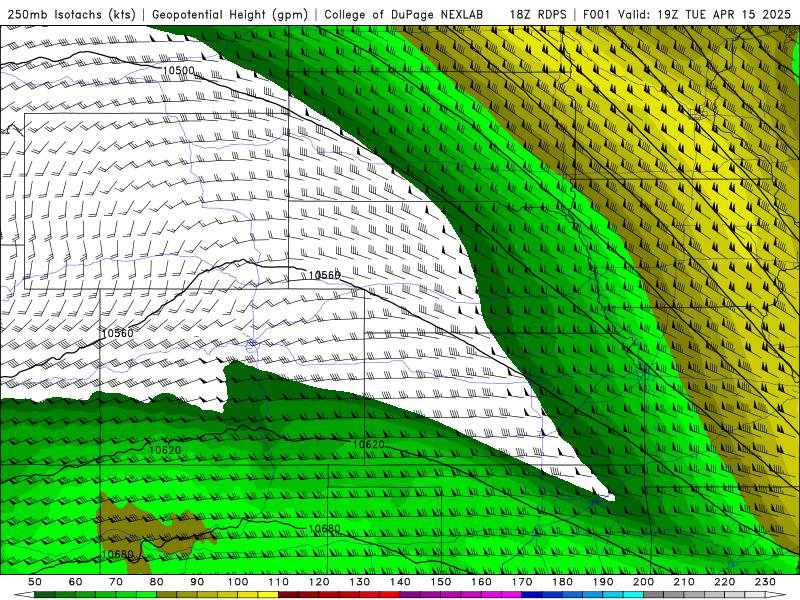
Task: Click the 90 value on the color scale
Action: point(197,582)
